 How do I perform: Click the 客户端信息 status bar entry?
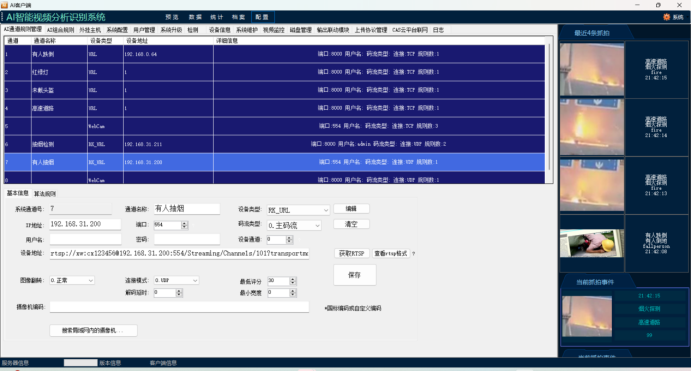point(163,363)
